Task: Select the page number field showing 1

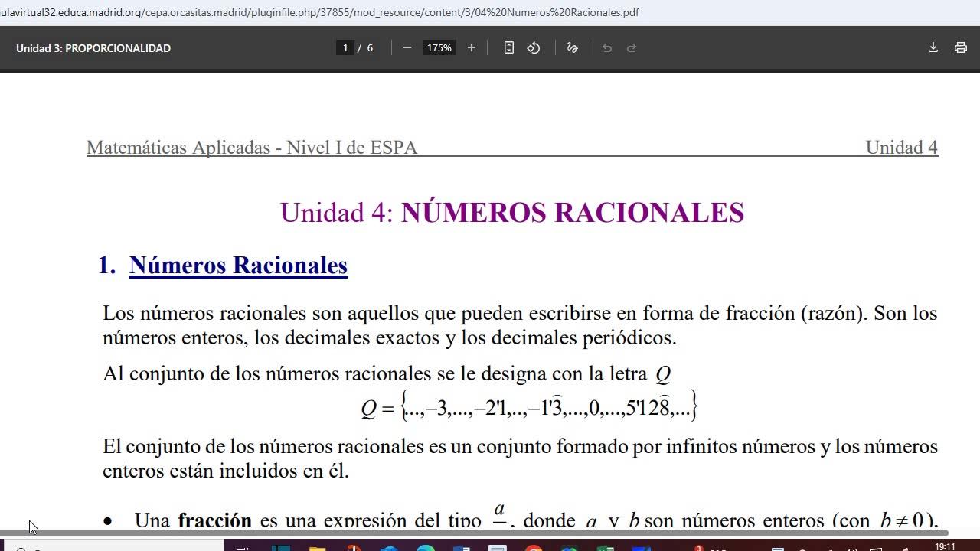Action: pos(345,47)
